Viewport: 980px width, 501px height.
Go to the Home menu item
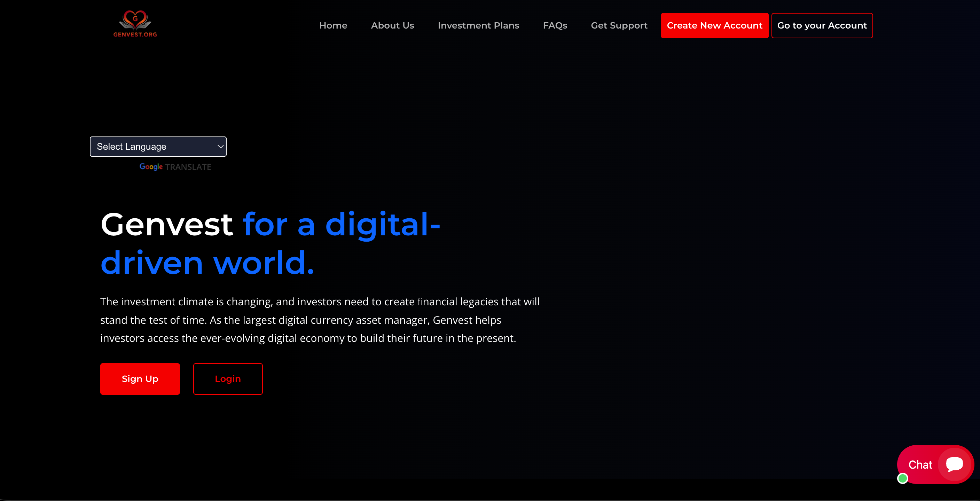coord(333,25)
